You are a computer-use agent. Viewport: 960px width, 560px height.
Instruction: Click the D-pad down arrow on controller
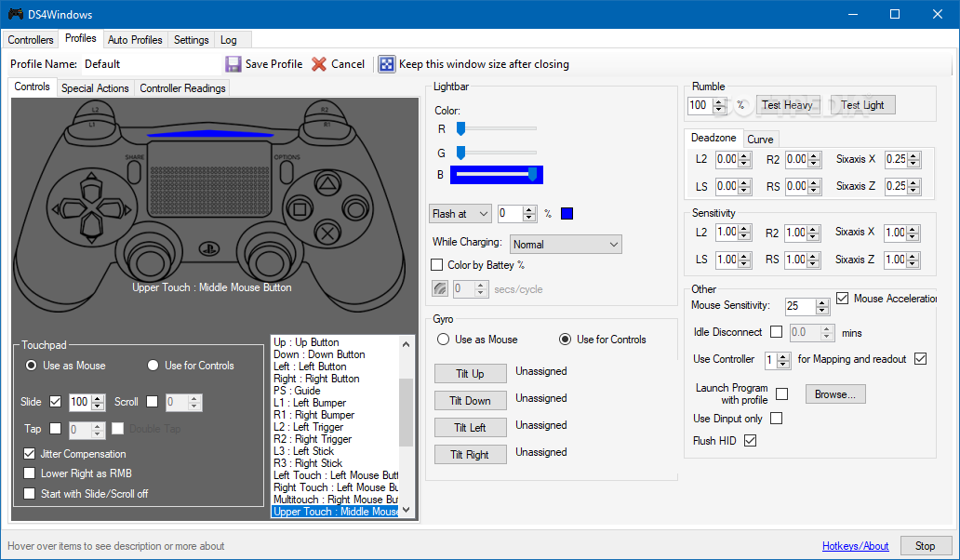(91, 231)
